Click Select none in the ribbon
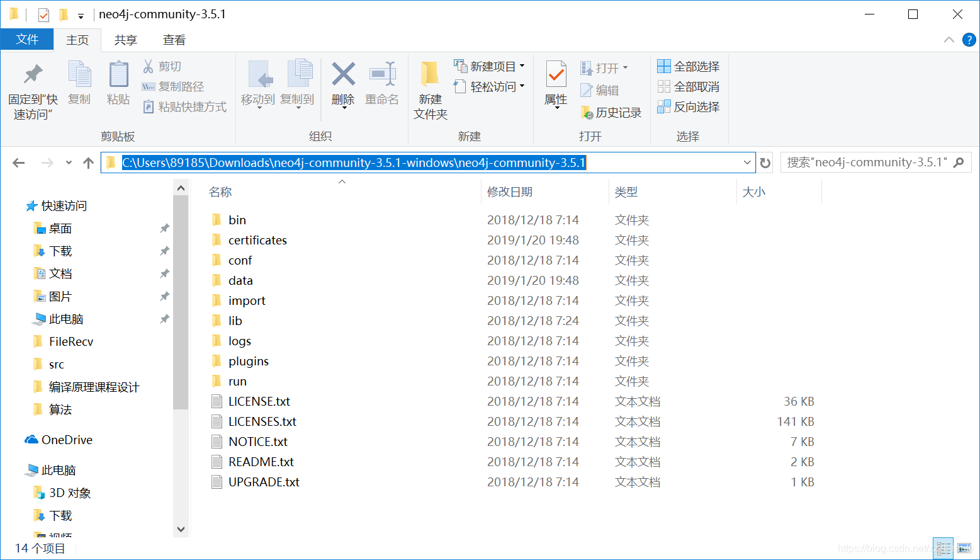 688,86
